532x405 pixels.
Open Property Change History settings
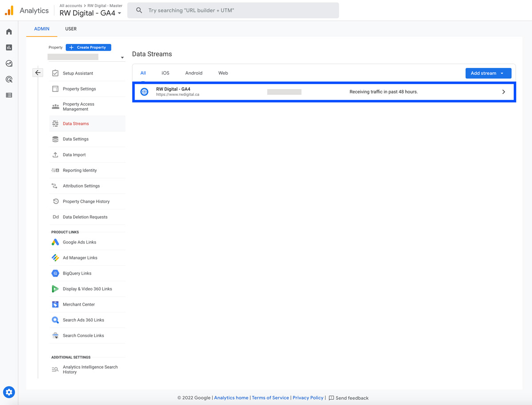click(x=86, y=201)
